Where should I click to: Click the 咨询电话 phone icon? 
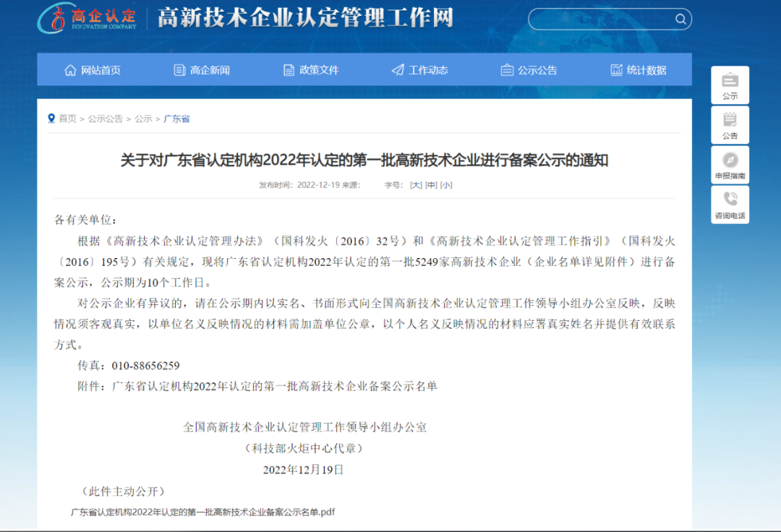coord(730,197)
